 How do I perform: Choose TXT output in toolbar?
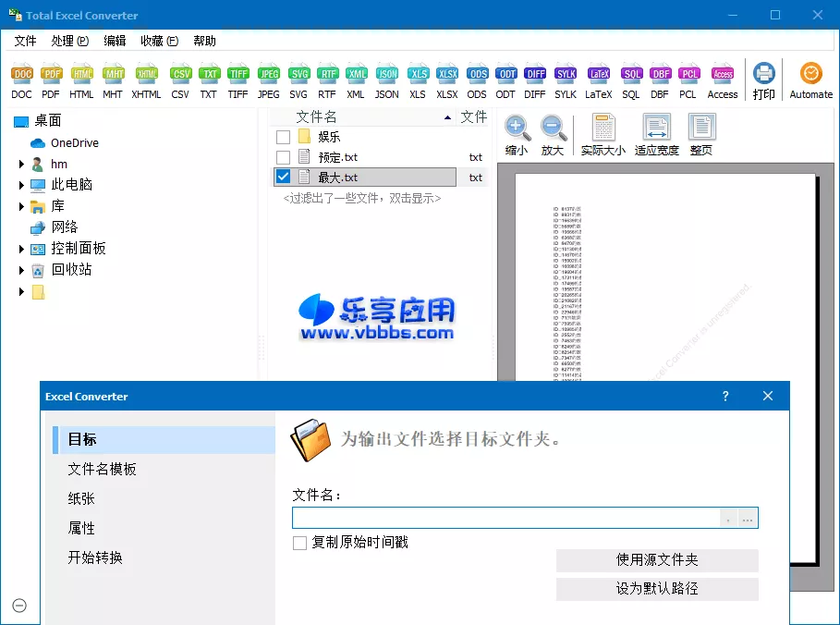pyautogui.click(x=209, y=74)
